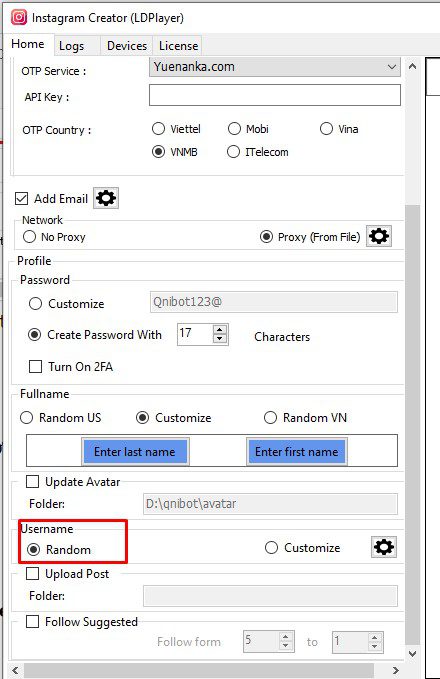Switch to the Home tab
Viewport: 440px width, 679px height.
pos(28,44)
